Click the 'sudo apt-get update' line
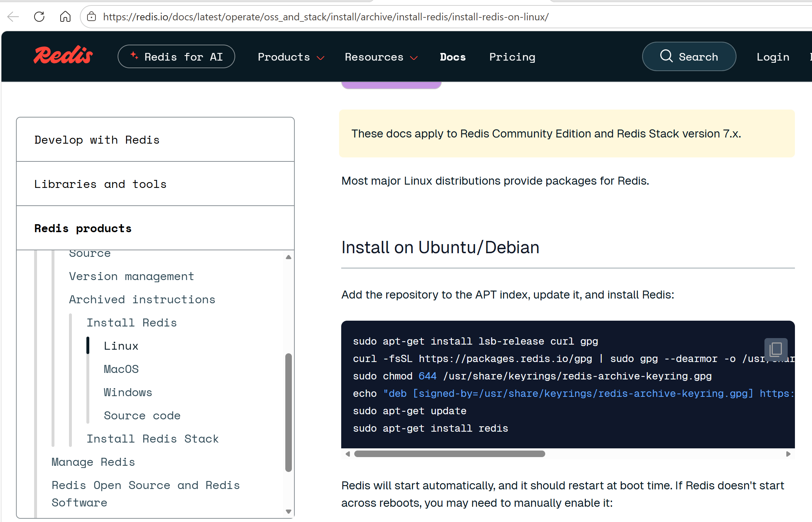812x522 pixels. [x=409, y=411]
